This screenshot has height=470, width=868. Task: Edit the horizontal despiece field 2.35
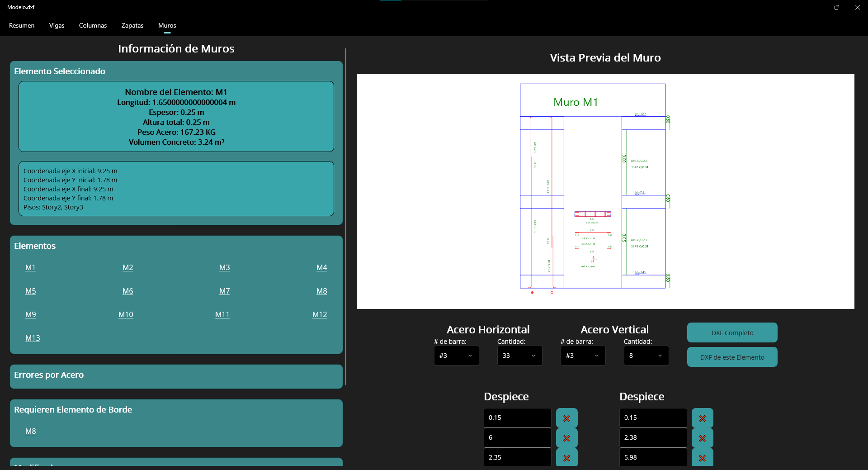pos(517,457)
